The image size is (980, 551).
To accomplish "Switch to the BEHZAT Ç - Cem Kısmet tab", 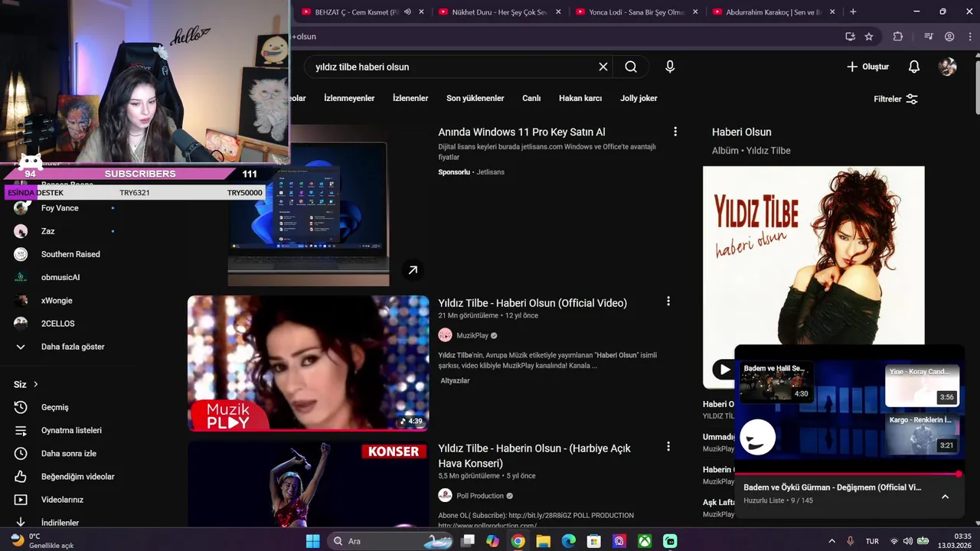I will coord(357,12).
